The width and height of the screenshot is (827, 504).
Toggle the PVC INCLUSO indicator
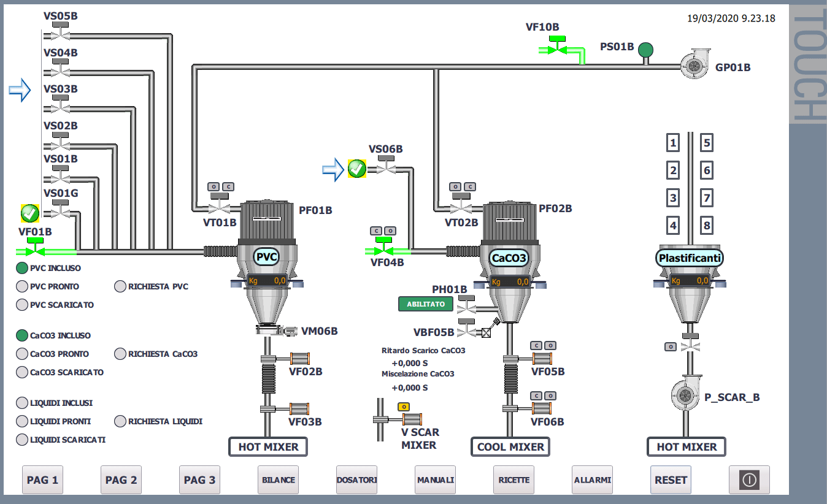click(22, 268)
